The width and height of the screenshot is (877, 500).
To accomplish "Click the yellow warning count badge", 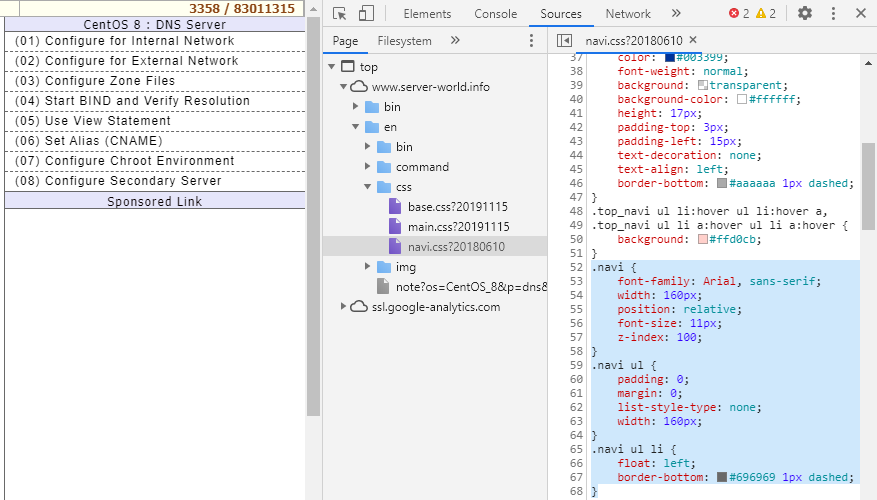I will click(766, 14).
